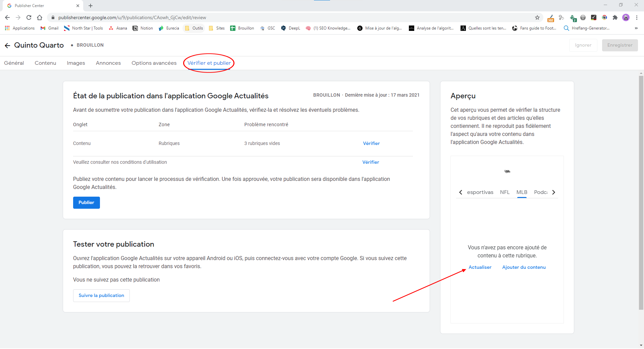The width and height of the screenshot is (644, 349).
Task: Click Suivre la publication button
Action: coord(101,296)
